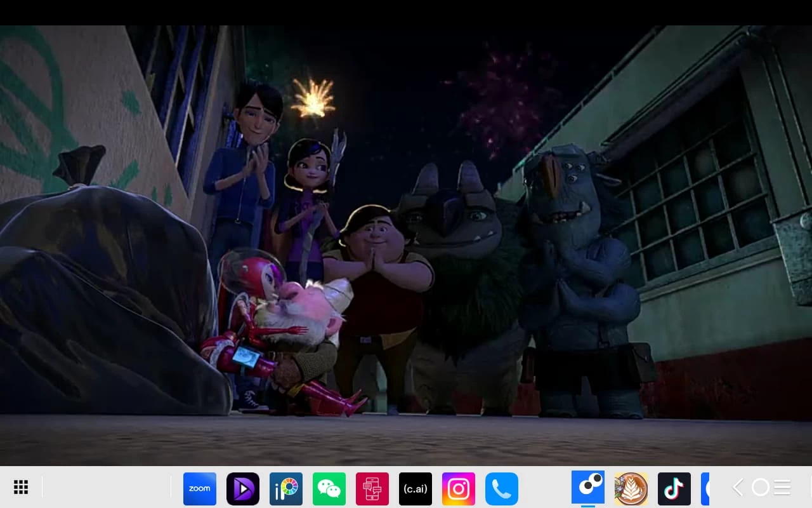Open Recent apps with three-line button
The width and height of the screenshot is (812, 508).
coord(782,488)
